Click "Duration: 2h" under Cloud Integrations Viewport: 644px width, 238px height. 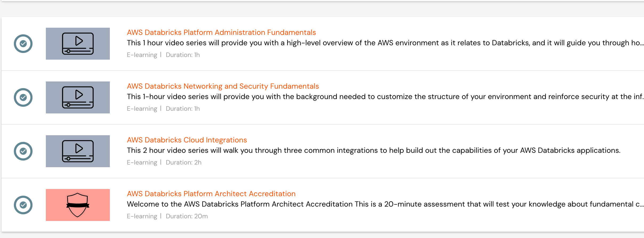[184, 162]
